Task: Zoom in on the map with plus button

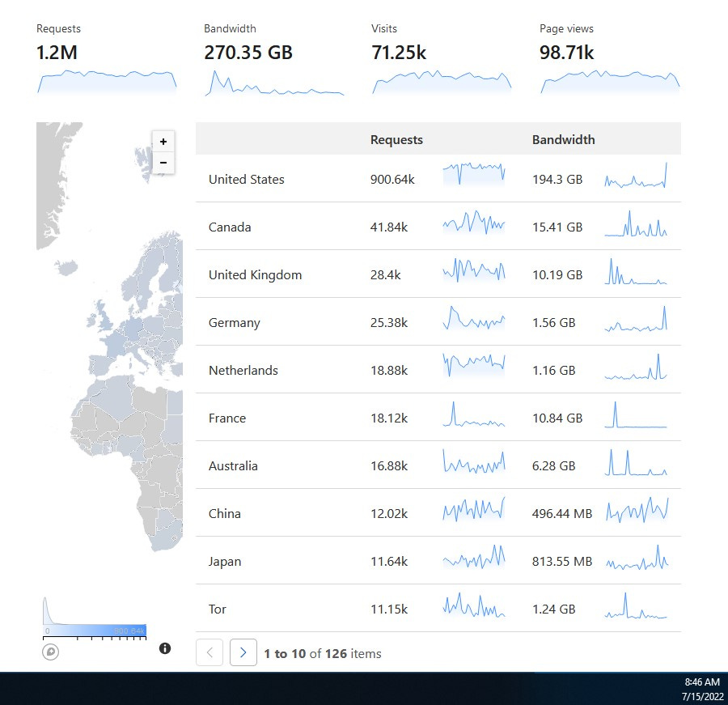Action: point(163,142)
